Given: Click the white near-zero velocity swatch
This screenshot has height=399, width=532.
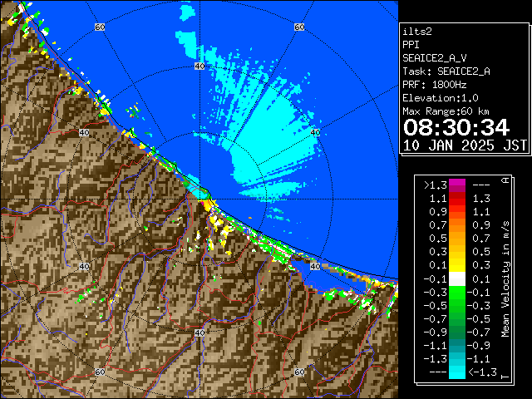Looking at the screenshot, I should pos(457,279).
